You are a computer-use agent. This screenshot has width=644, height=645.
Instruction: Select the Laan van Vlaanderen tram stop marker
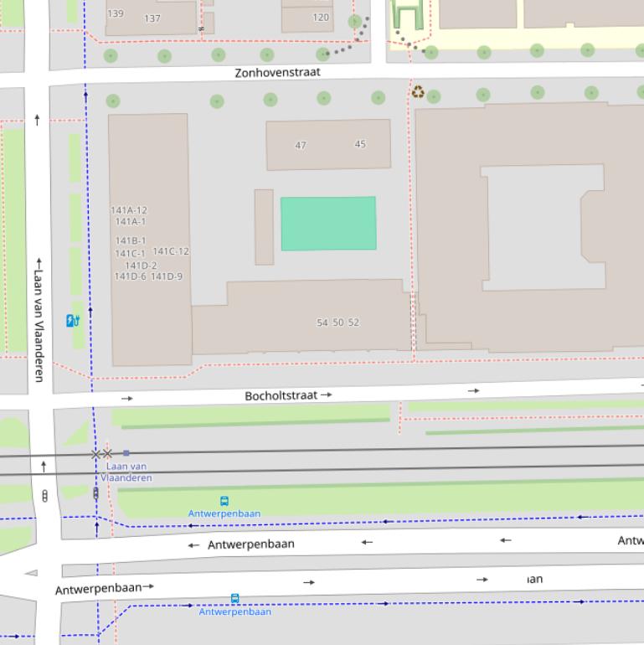(x=126, y=453)
